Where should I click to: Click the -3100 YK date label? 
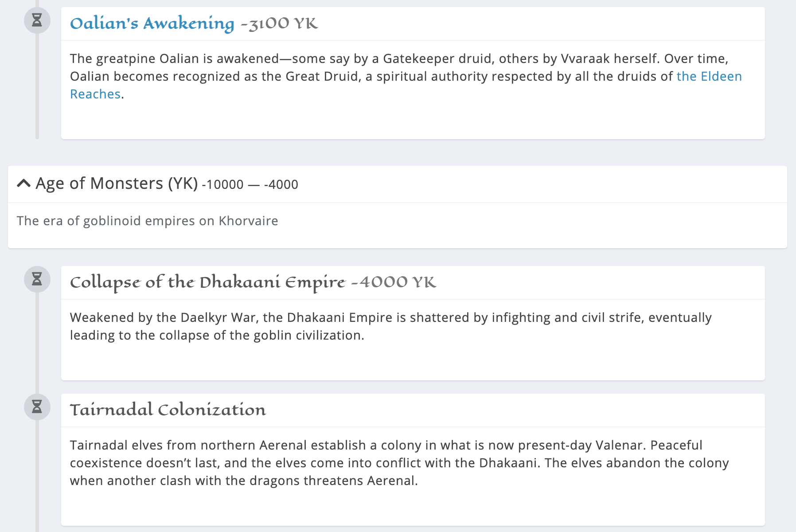pos(279,23)
